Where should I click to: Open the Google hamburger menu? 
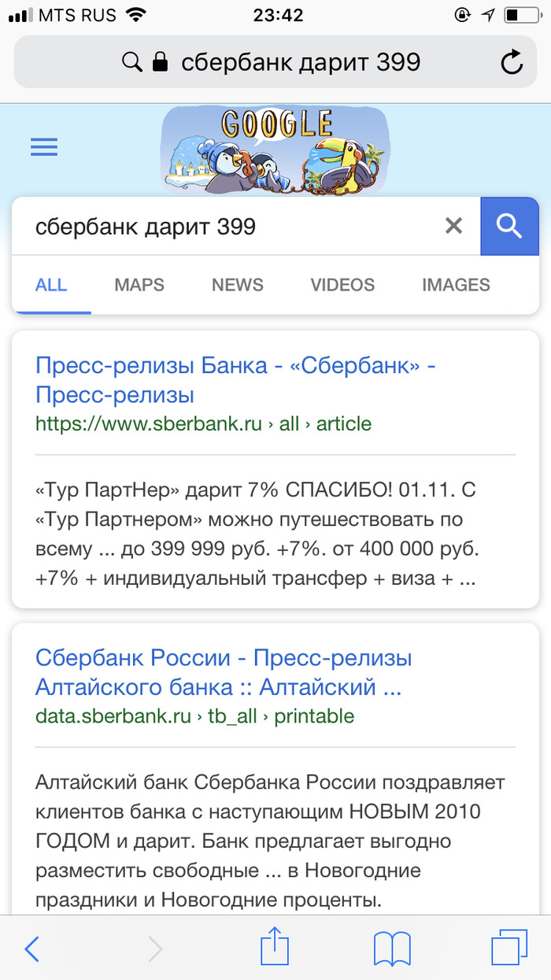click(44, 147)
